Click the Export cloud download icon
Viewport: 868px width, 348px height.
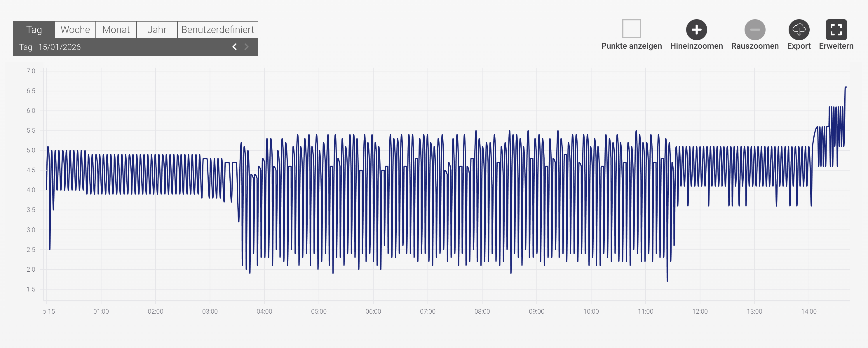click(x=799, y=30)
